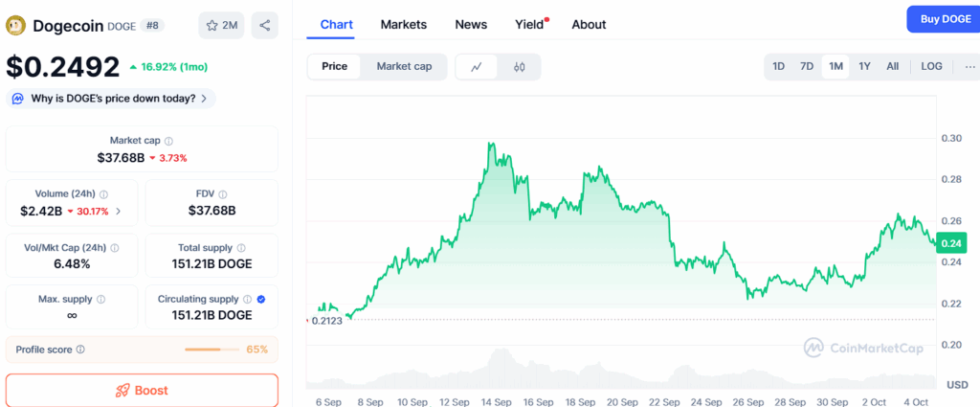Click the Market cap info icon
This screenshot has height=407, width=980.
(169, 141)
